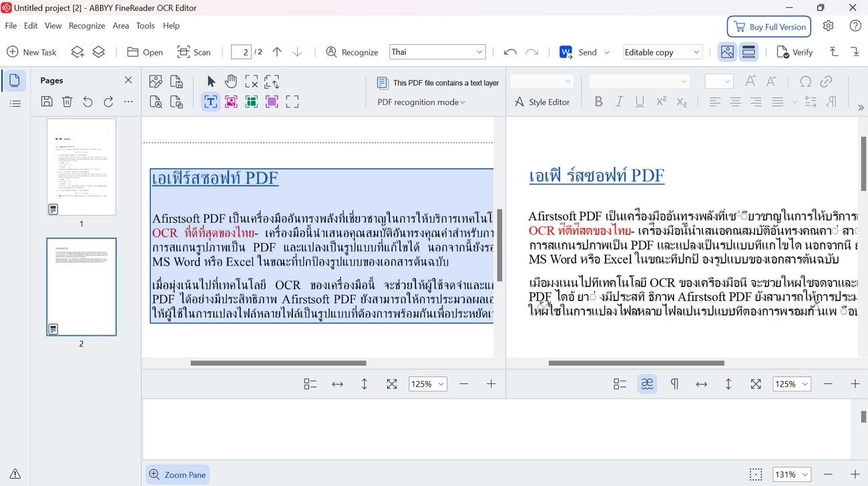Open the font size dropdown
868x486 pixels.
coord(719,81)
